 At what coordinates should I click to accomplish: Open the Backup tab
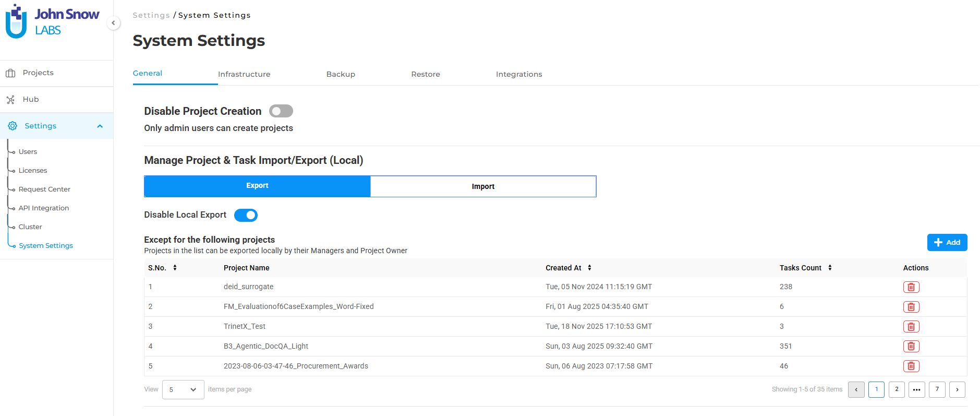pyautogui.click(x=341, y=74)
